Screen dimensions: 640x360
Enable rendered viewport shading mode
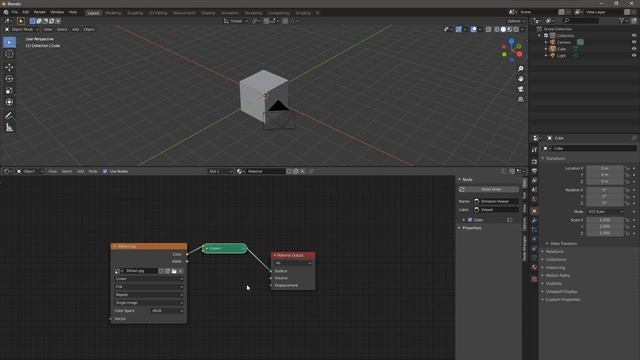click(x=516, y=29)
